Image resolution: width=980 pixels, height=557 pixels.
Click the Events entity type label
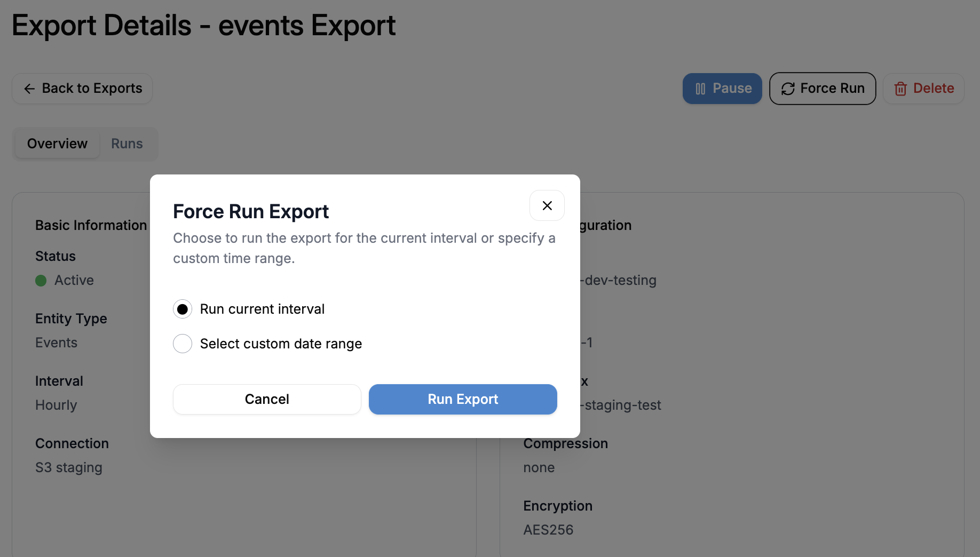tap(56, 343)
